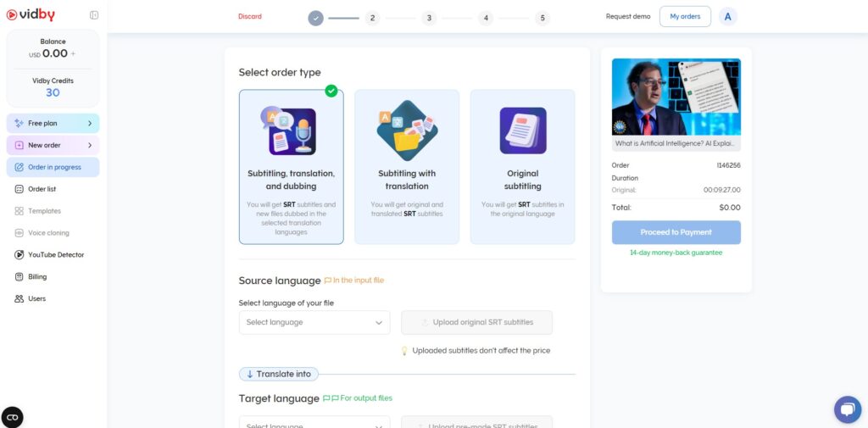The height and width of the screenshot is (428, 868).
Task: Click 14-day money-back guarantee link
Action: coord(676,253)
